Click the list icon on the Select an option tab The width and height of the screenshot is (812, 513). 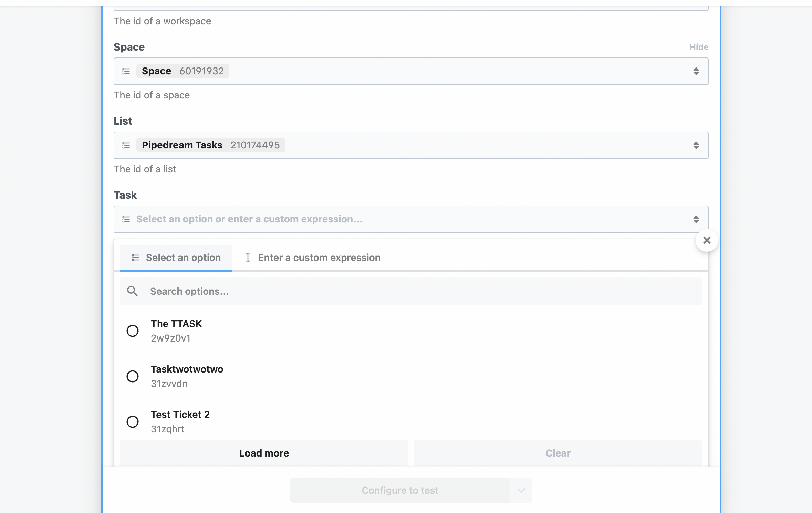[x=135, y=258]
